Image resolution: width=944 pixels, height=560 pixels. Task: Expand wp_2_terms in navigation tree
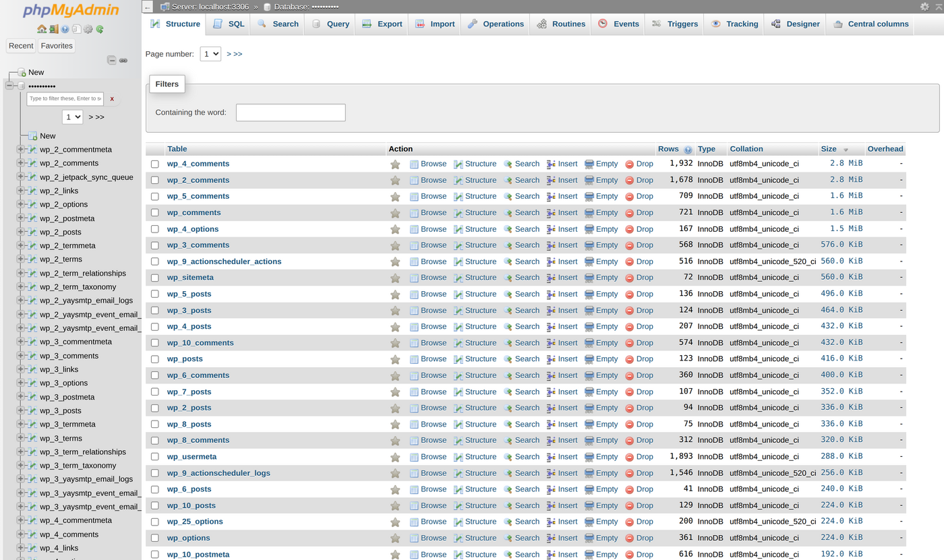(20, 259)
